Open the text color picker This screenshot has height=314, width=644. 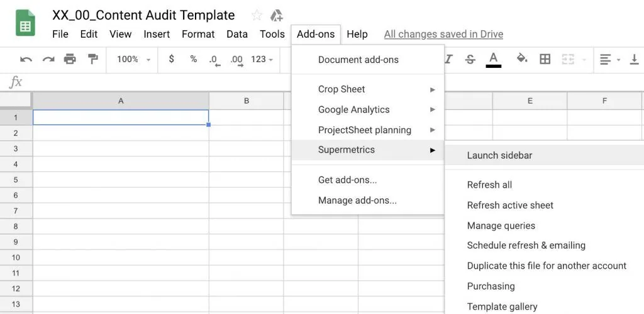[x=493, y=60]
